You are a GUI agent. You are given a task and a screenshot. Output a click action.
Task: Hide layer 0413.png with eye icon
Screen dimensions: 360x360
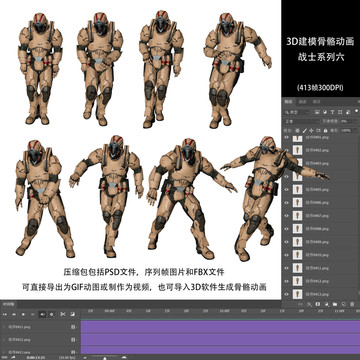(286, 294)
